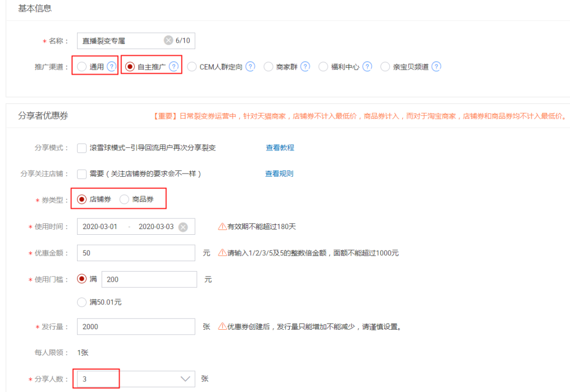Focus the 发行量 input field
Viewport: 570px width, 392px height.
(136, 327)
